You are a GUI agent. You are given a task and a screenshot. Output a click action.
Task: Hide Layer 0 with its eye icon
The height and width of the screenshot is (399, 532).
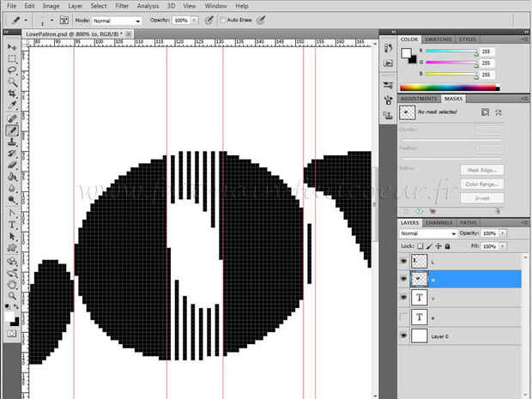403,336
